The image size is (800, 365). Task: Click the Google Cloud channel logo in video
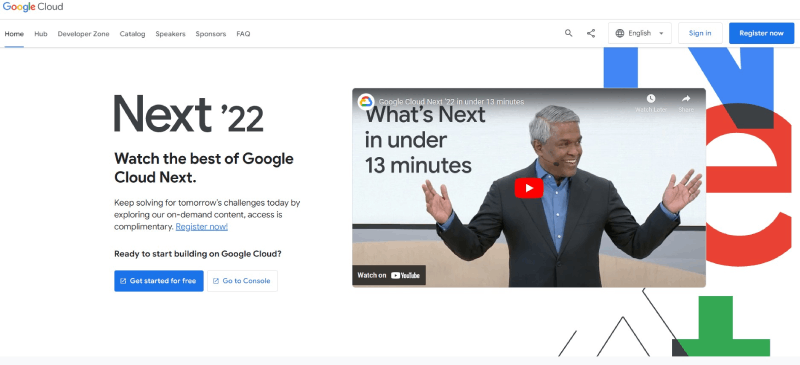pos(366,102)
